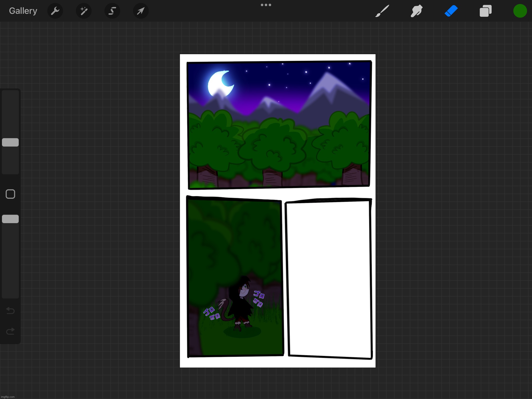Viewport: 532px width, 399px height.
Task: Open the Layers panel
Action: (x=485, y=11)
